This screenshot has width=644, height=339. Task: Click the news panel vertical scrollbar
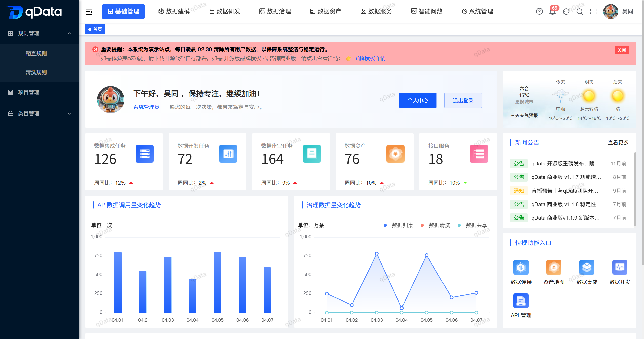point(635,189)
